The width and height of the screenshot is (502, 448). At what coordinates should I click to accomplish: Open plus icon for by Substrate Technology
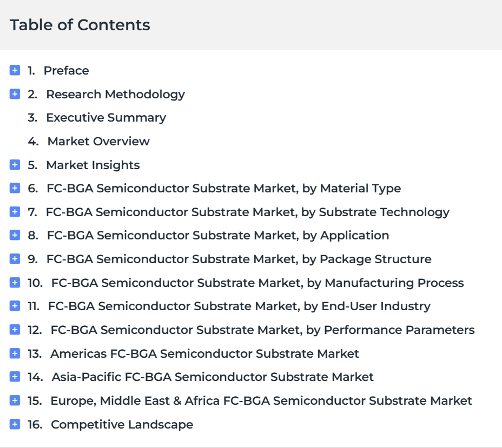[15, 212]
